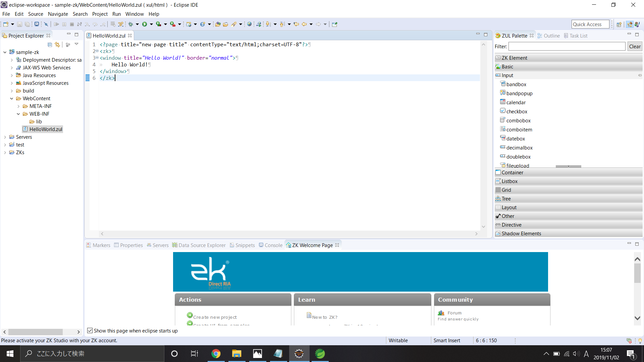This screenshot has height=362, width=644.
Task: Open web browser globe icon in toolbar
Action: (x=249, y=24)
